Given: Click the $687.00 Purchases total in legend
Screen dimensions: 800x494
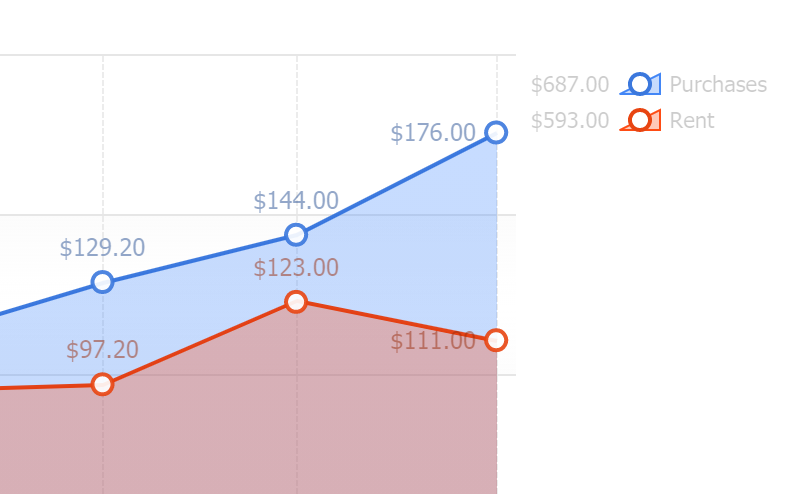Looking at the screenshot, I should pyautogui.click(x=570, y=85).
